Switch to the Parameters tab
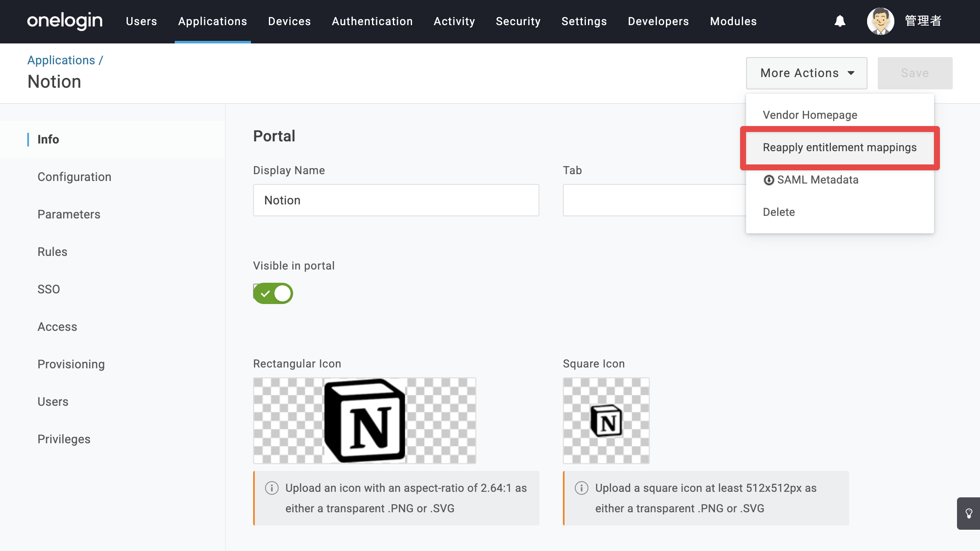Viewport: 980px width, 551px height. click(x=112, y=215)
